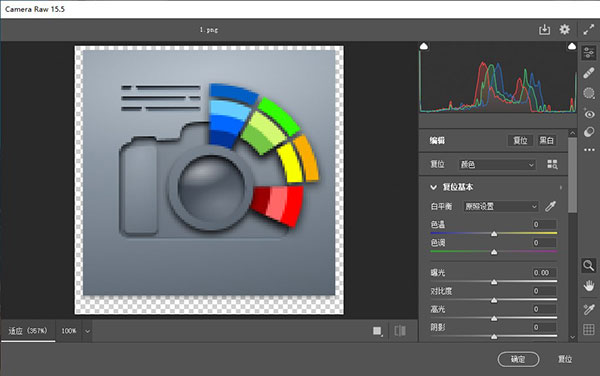This screenshot has height=376, width=600.
Task: Toggle 基本 panel visibility eye at right
Action: [x=561, y=187]
